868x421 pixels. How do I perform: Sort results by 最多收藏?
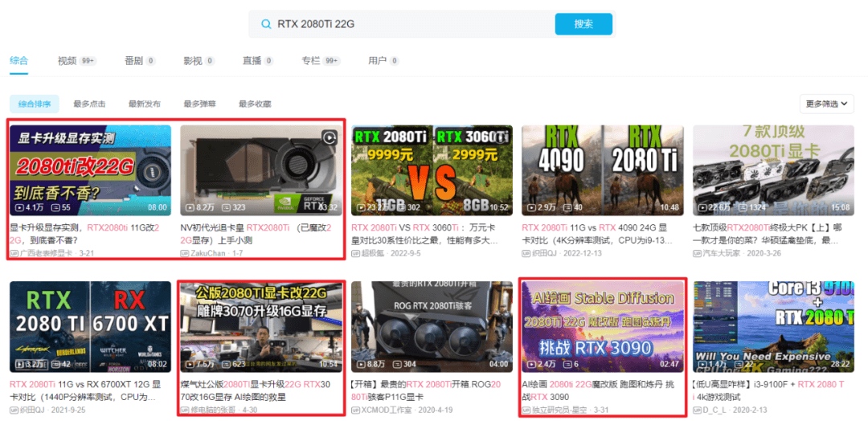[256, 104]
